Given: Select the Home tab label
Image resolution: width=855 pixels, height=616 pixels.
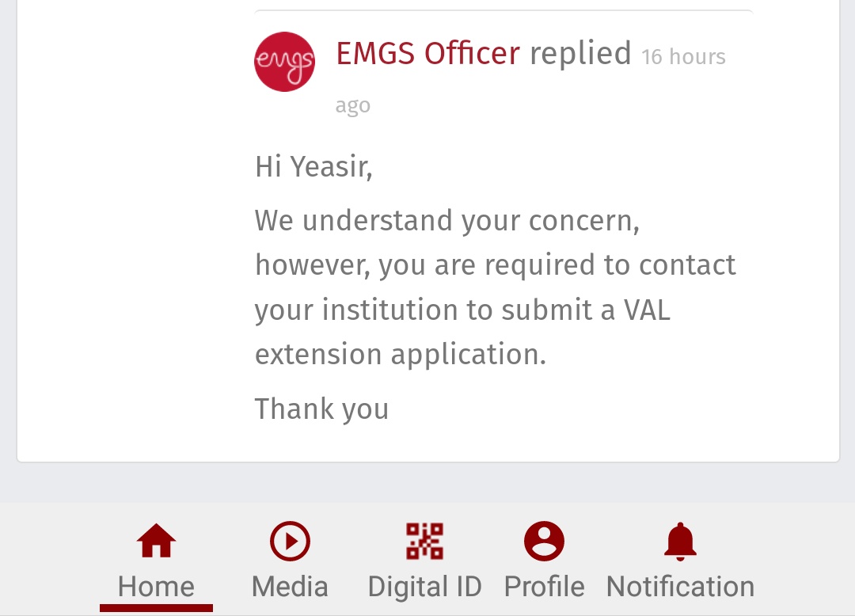Looking at the screenshot, I should [x=156, y=587].
